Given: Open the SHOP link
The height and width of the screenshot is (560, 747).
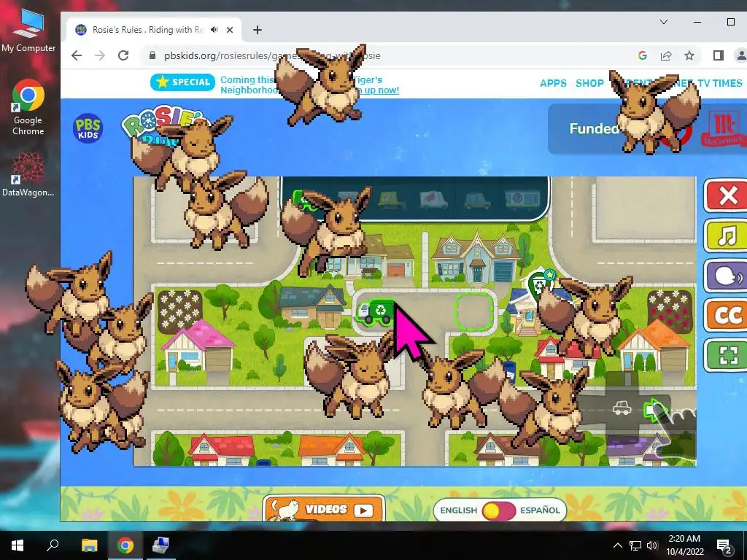Looking at the screenshot, I should 589,83.
